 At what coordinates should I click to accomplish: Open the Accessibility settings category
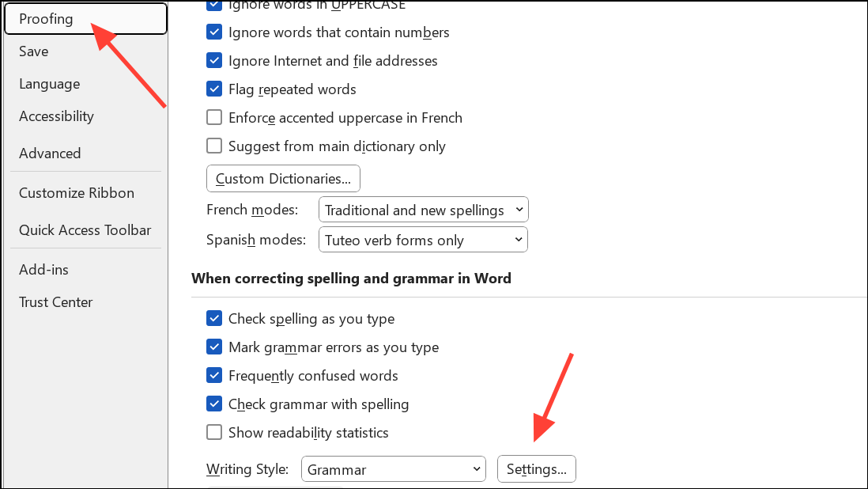pos(56,116)
